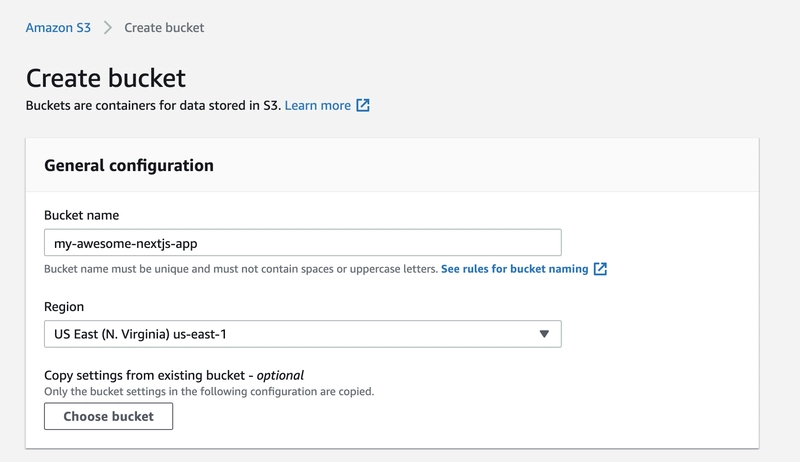Click the General configuration heading

click(x=129, y=165)
